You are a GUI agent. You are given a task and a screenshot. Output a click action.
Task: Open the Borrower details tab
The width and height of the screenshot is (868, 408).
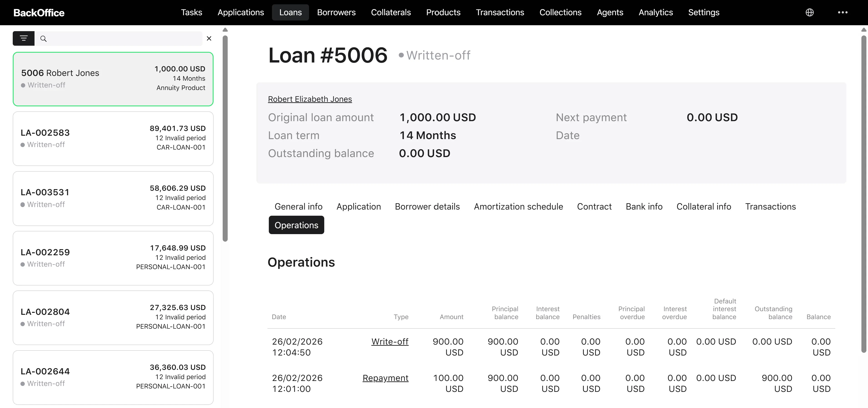point(427,206)
